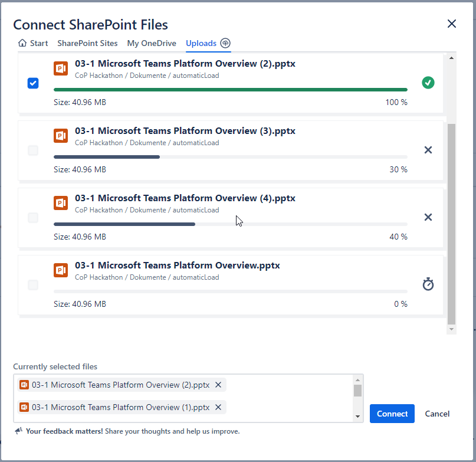The image size is (476, 462).
Task: Go to the Start tab
Action: click(34, 43)
